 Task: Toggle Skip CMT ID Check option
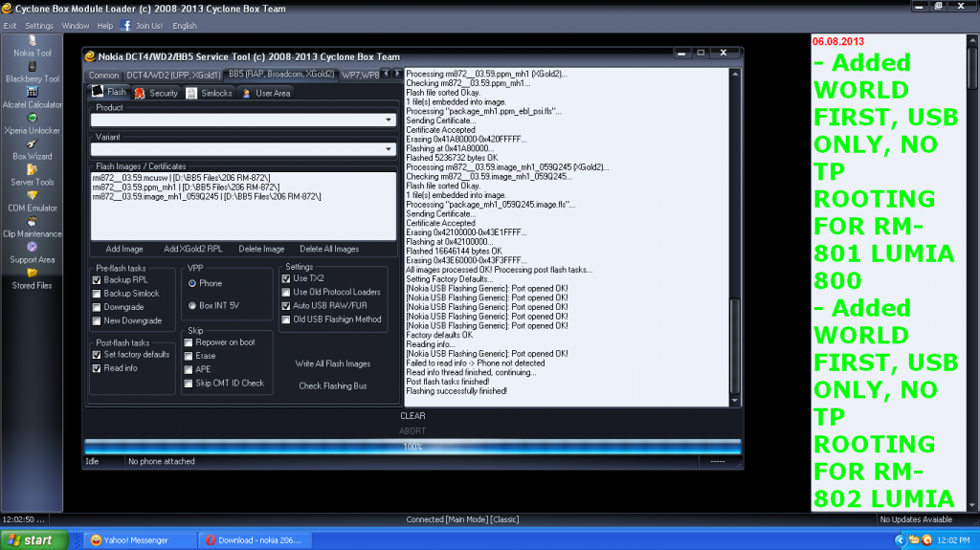point(189,384)
